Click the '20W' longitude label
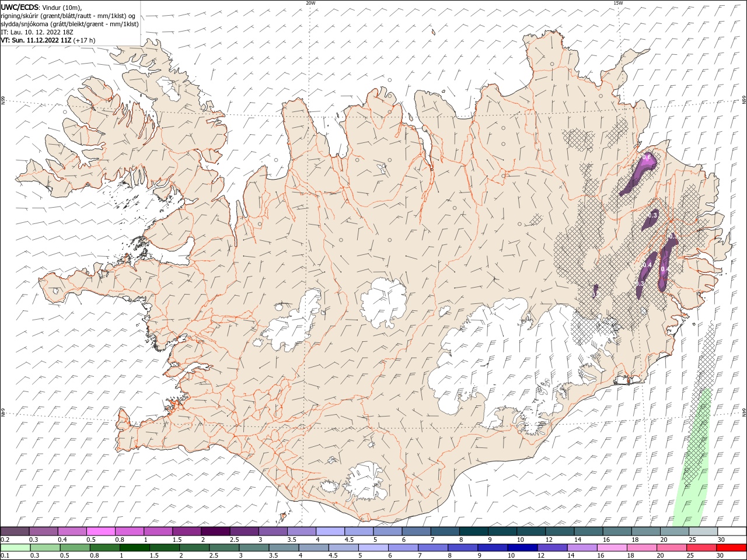 [310, 3]
